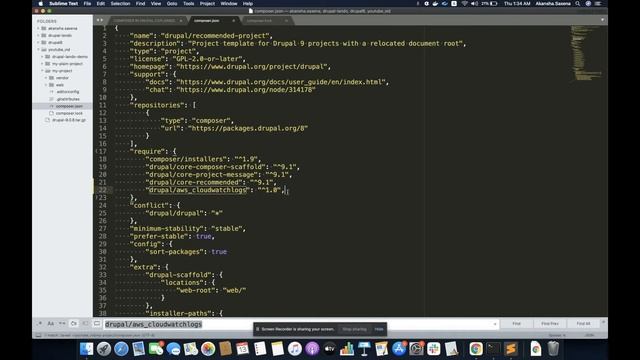Click the Find button
Screen dimensions: 640x360
[516, 324]
